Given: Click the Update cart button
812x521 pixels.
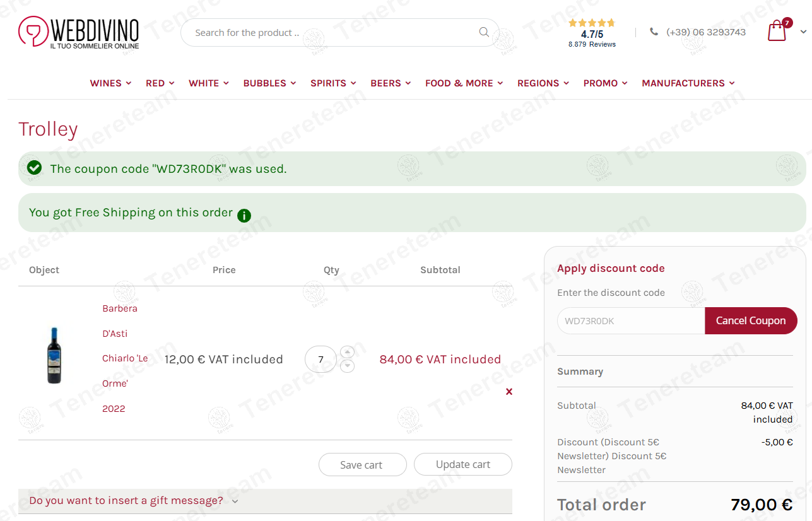Looking at the screenshot, I should [x=463, y=464].
